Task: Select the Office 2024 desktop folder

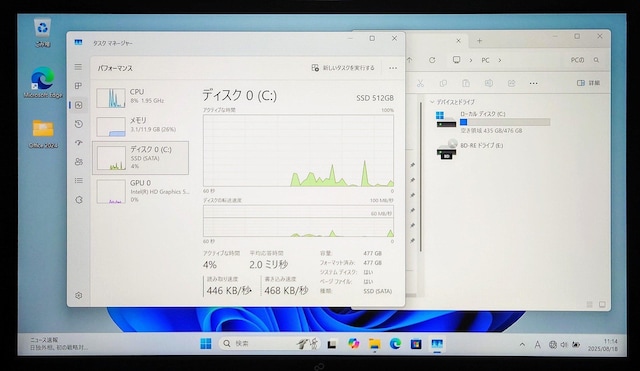Action: (43, 133)
